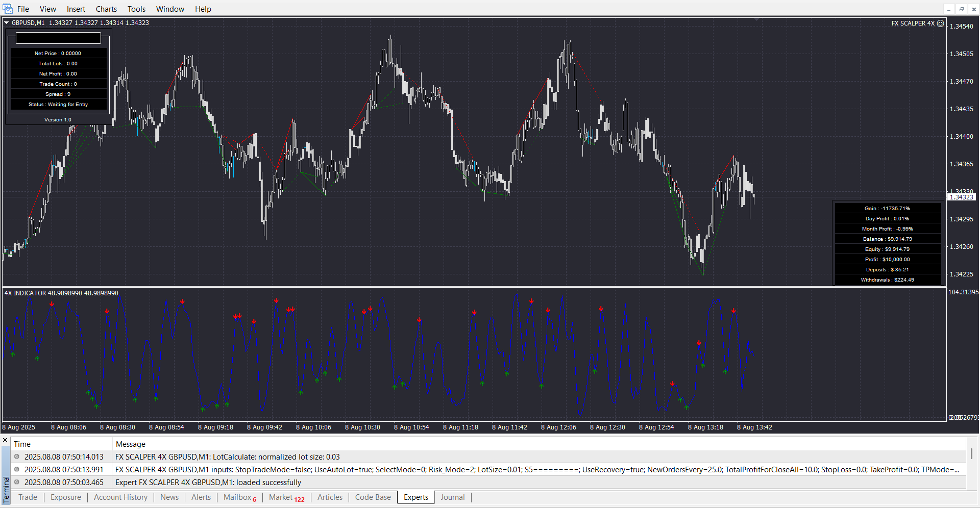Image resolution: width=980 pixels, height=508 pixels.
Task: Restore down the chart window
Action: pyautogui.click(x=961, y=9)
